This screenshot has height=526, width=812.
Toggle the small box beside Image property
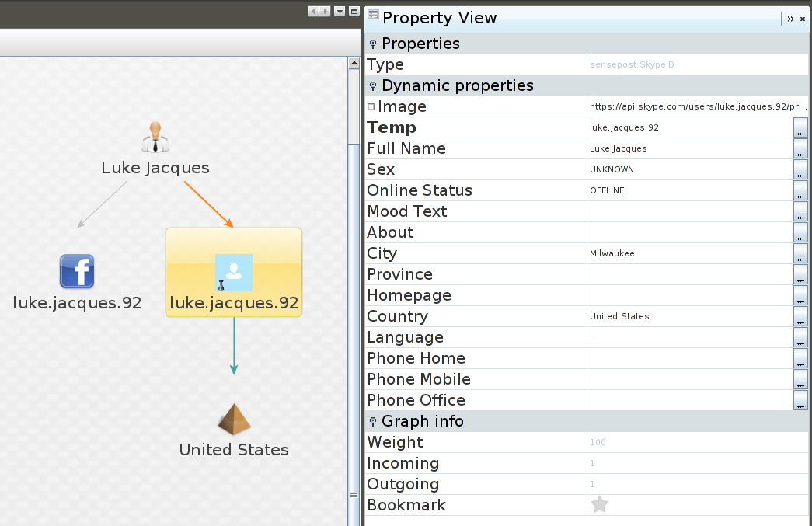(371, 107)
